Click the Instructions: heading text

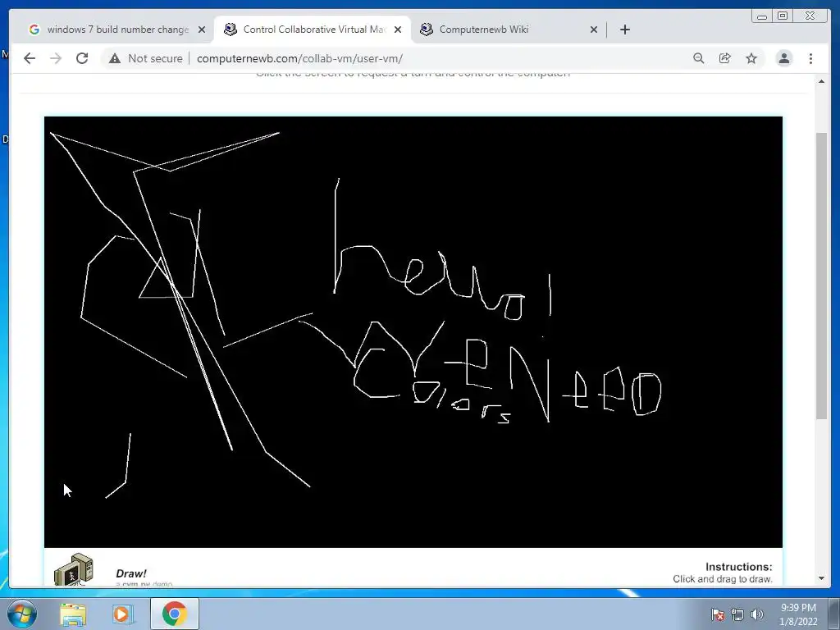click(739, 566)
